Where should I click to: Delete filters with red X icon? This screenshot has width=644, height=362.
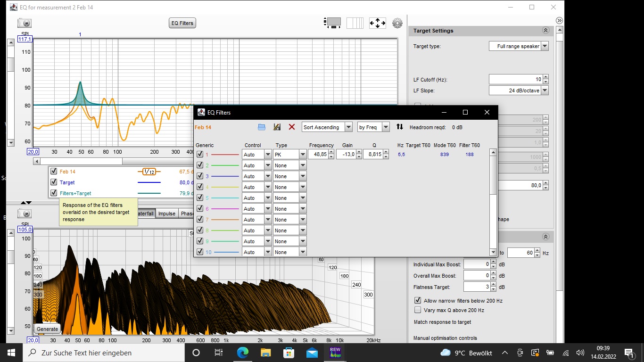[x=292, y=127]
